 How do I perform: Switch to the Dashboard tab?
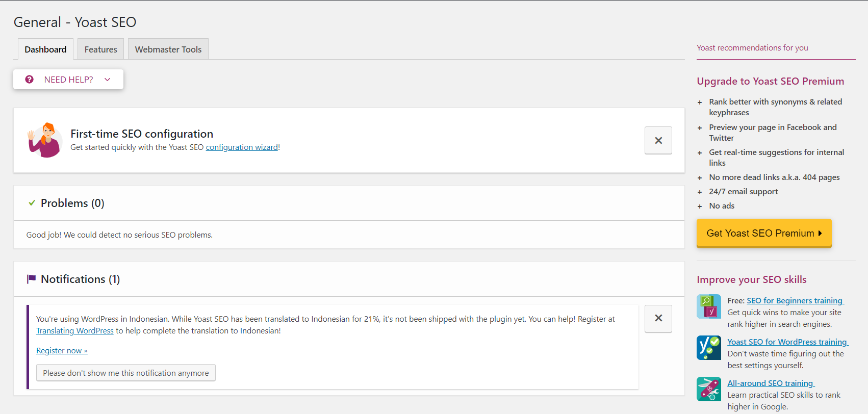click(45, 49)
